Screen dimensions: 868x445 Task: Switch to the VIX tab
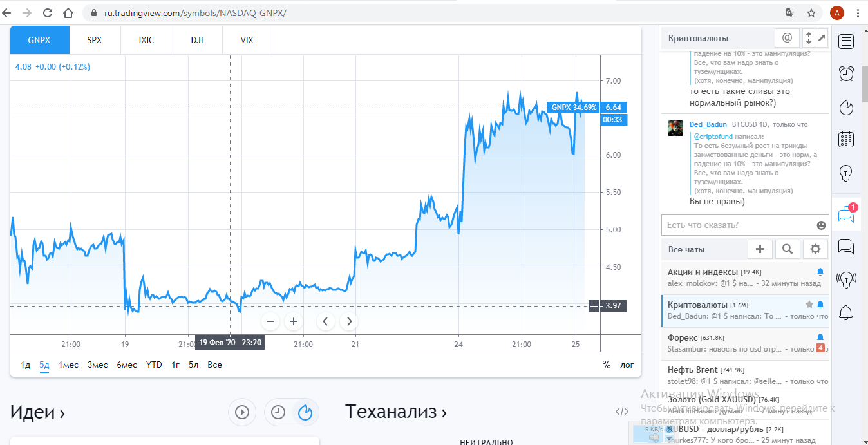[247, 40]
